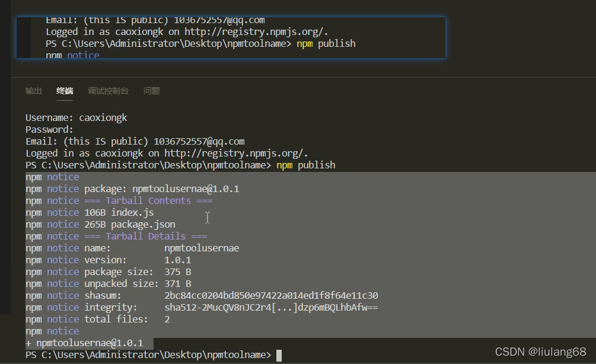Click the npm publish command in terminal panel

pos(306,165)
